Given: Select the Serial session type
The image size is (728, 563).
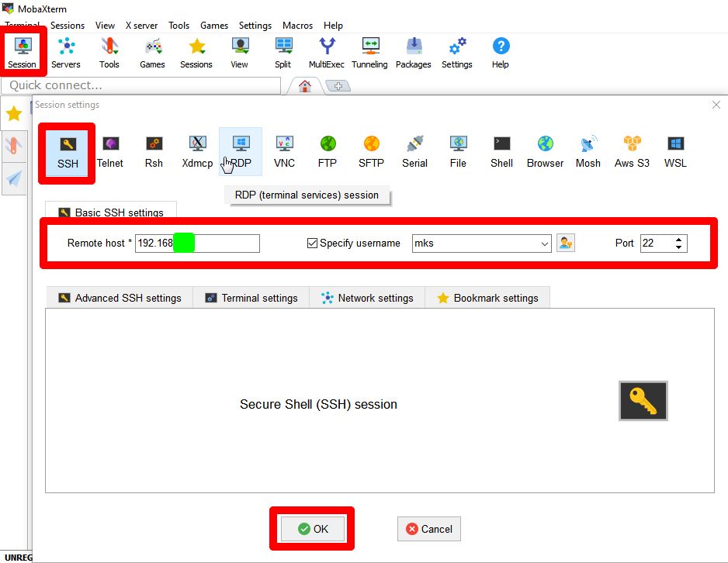Looking at the screenshot, I should click(414, 152).
